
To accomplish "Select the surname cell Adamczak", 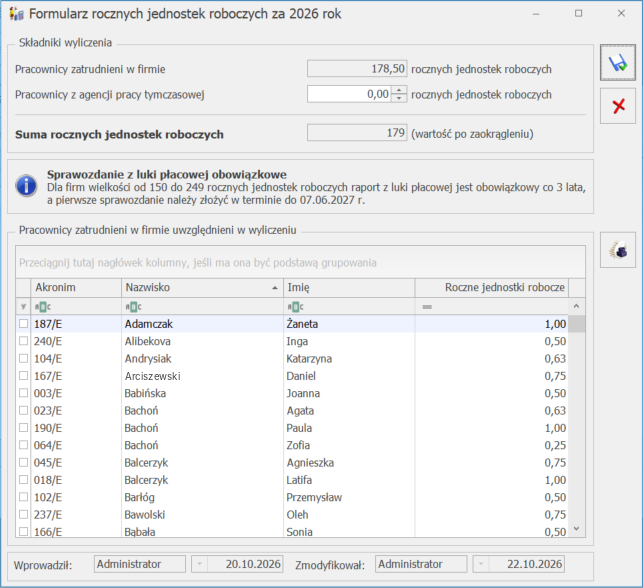I will click(202, 324).
